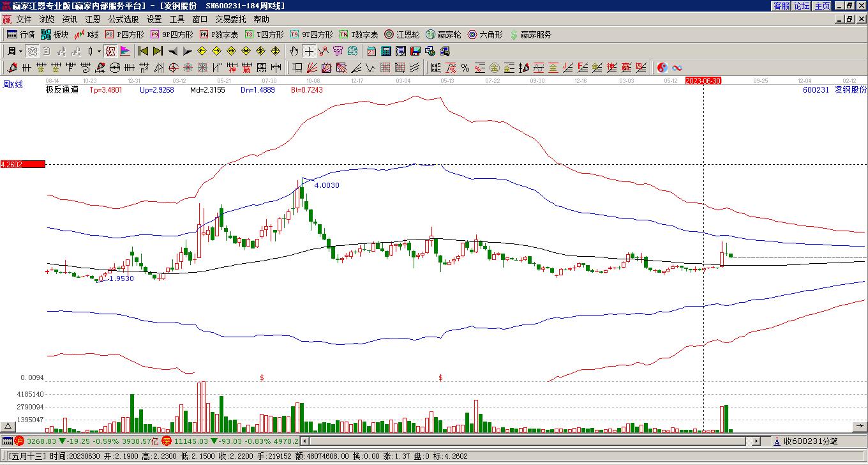This screenshot has width=868, height=465.
Task: Click the 1.9530 low price label
Action: [121, 278]
